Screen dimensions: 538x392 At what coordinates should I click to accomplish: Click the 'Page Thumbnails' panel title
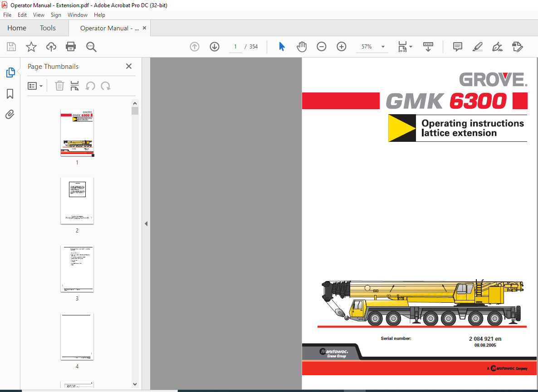[53, 67]
